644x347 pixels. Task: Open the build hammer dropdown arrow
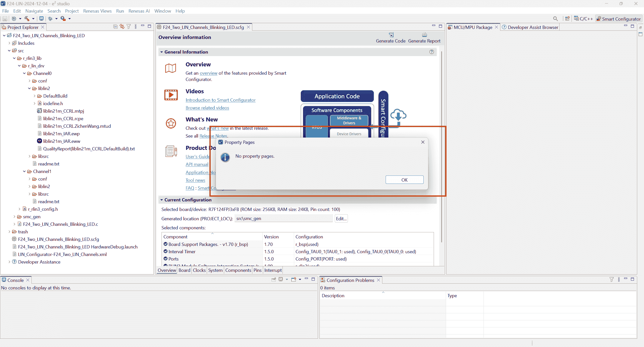[x=33, y=19]
